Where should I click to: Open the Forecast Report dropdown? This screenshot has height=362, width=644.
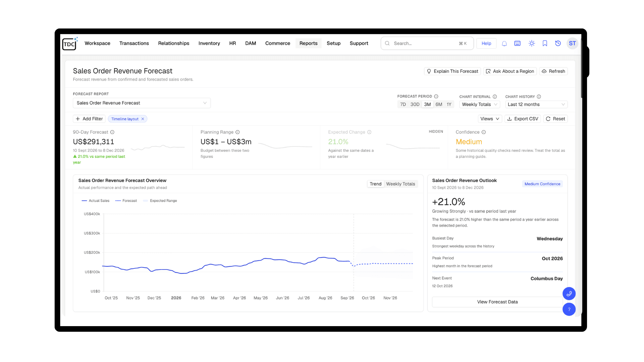(142, 103)
